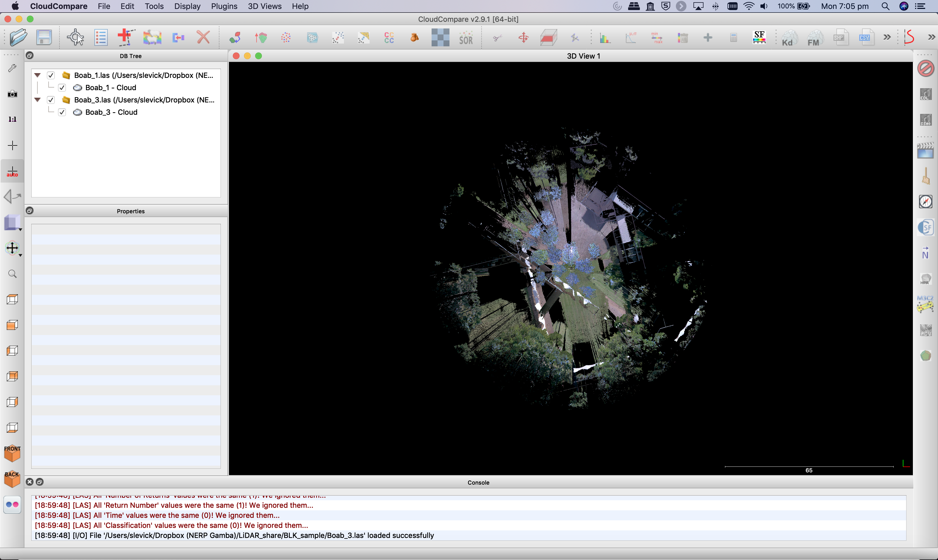The height and width of the screenshot is (560, 938).
Task: Uncheck the Boab_1 - Cloud checkbox
Action: [62, 88]
